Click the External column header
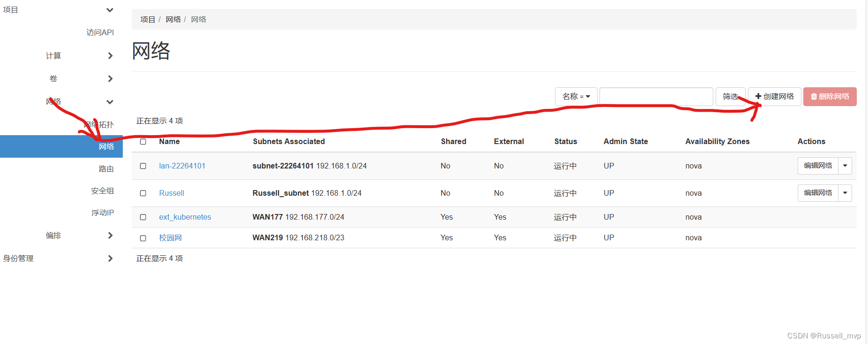This screenshot has height=344, width=868. pos(509,141)
